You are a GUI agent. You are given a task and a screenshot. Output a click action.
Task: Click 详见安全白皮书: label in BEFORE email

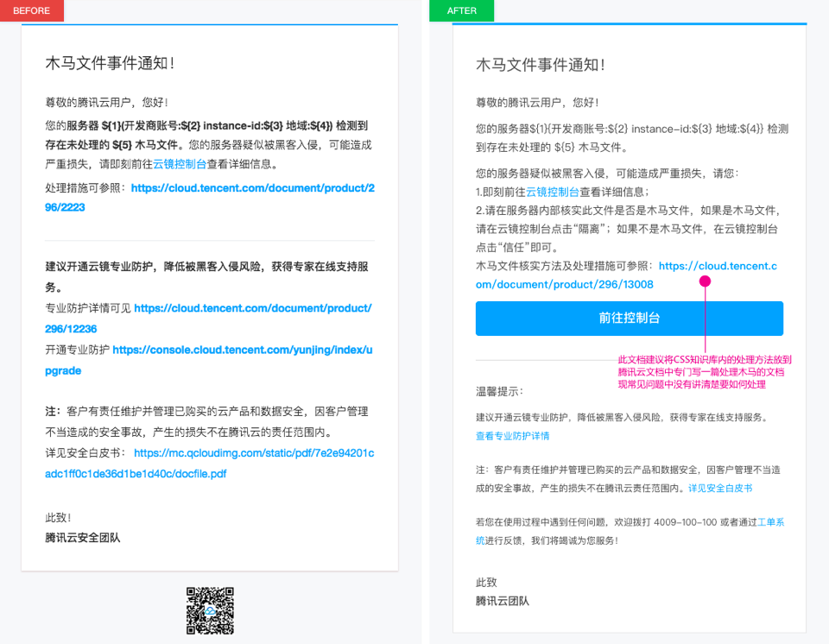coord(86,453)
